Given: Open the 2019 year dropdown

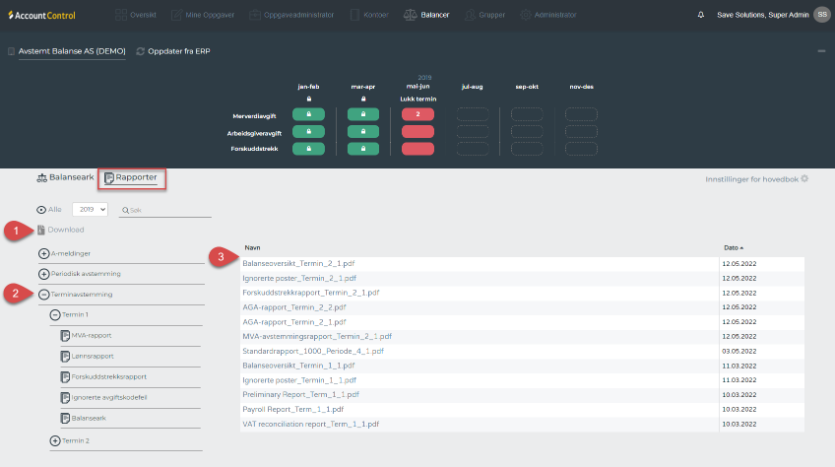Looking at the screenshot, I should 90,210.
